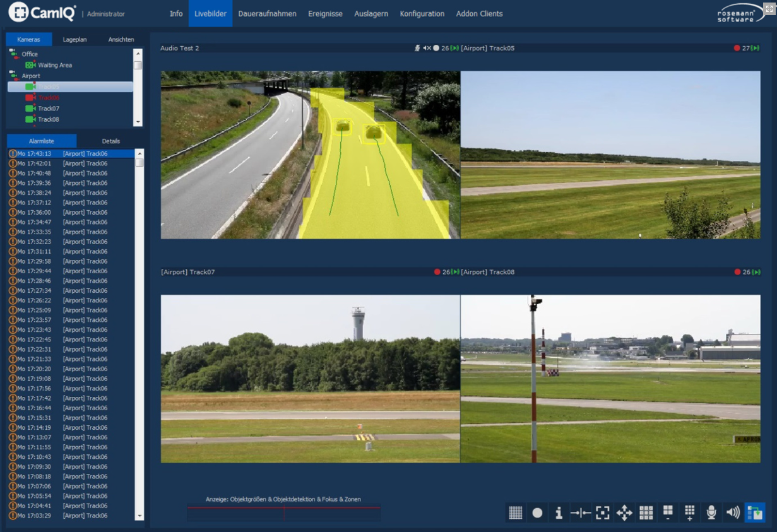
Task: Click the more tiles (grid plus) icon
Action: click(689, 512)
